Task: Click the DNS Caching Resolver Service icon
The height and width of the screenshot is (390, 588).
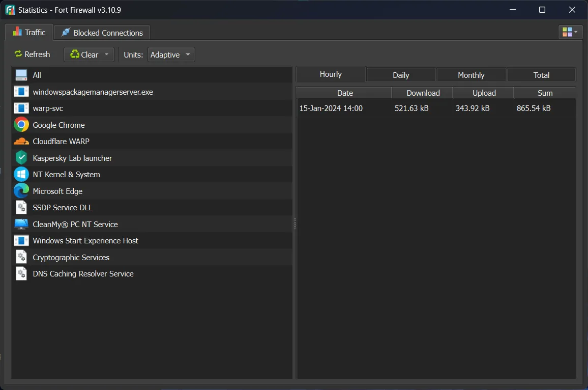Action: click(x=21, y=273)
